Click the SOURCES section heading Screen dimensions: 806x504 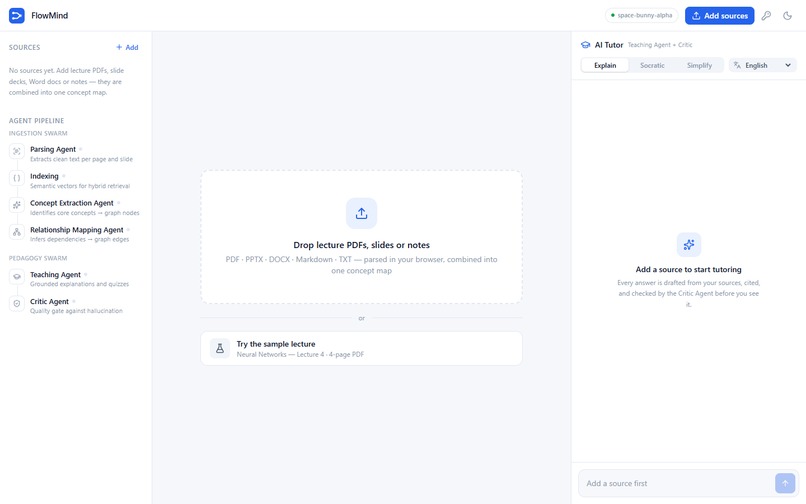24,47
